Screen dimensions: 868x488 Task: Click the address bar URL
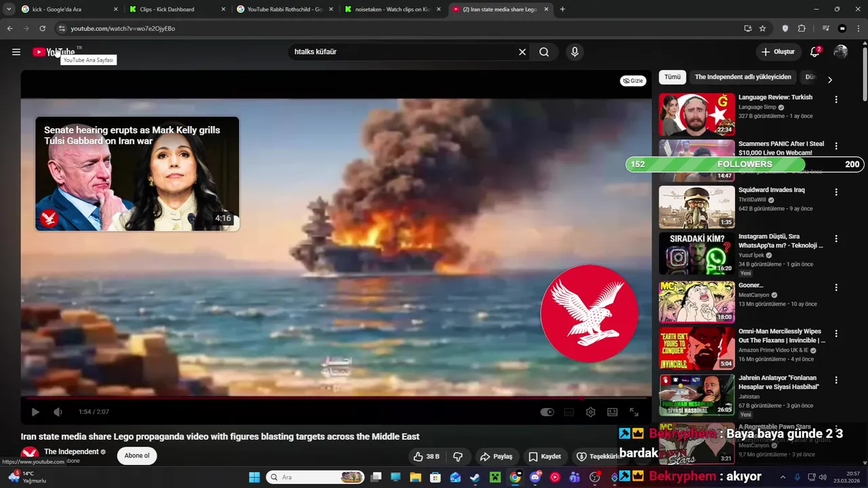click(123, 28)
